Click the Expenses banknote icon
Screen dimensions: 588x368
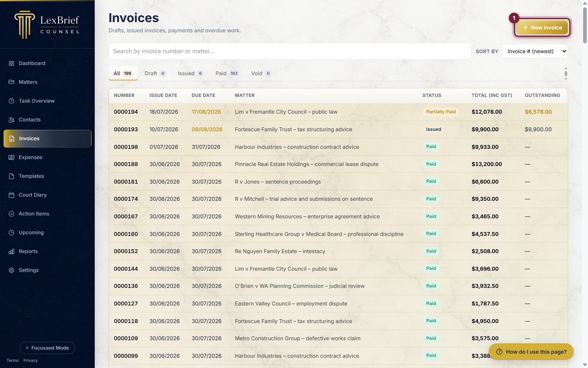[x=11, y=157]
